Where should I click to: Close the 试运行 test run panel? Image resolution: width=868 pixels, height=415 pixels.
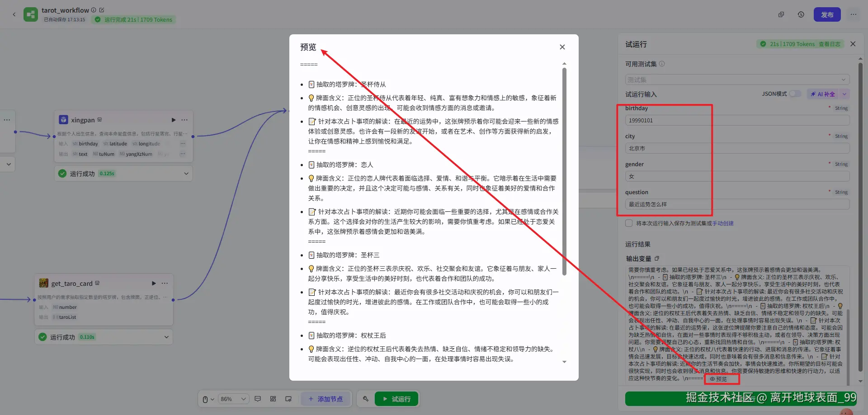853,44
